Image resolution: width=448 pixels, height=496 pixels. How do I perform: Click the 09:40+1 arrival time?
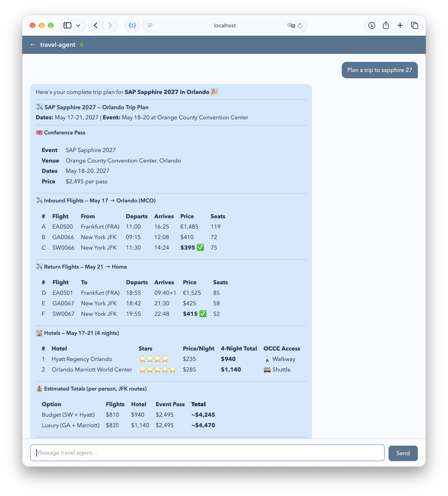pos(165,293)
